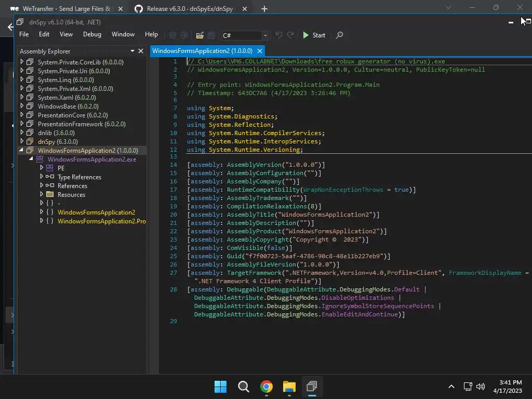The width and height of the screenshot is (532, 399).
Task: Click the Guid attribute on line 25
Action: point(234,256)
